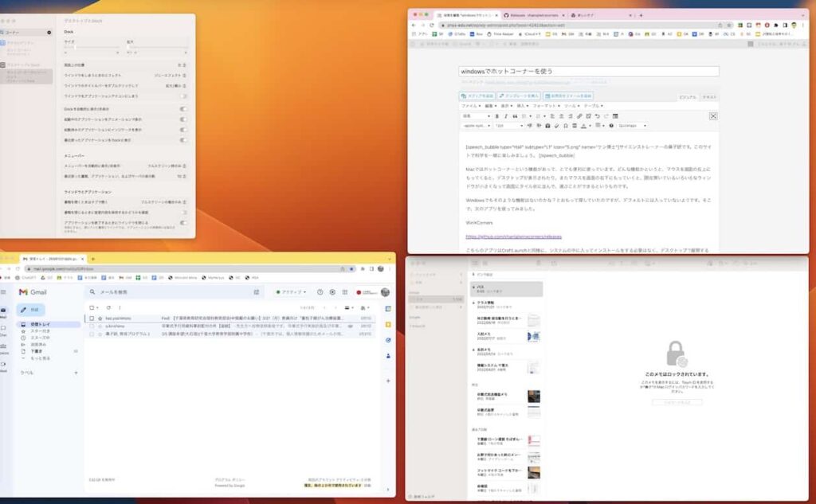Image resolution: width=816 pixels, height=504 pixels.
Task: Open the Google apps grid icon
Action: [344, 292]
